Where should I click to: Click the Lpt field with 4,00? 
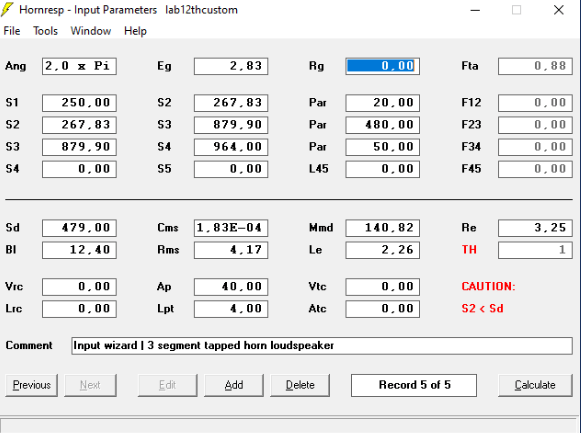(231, 309)
